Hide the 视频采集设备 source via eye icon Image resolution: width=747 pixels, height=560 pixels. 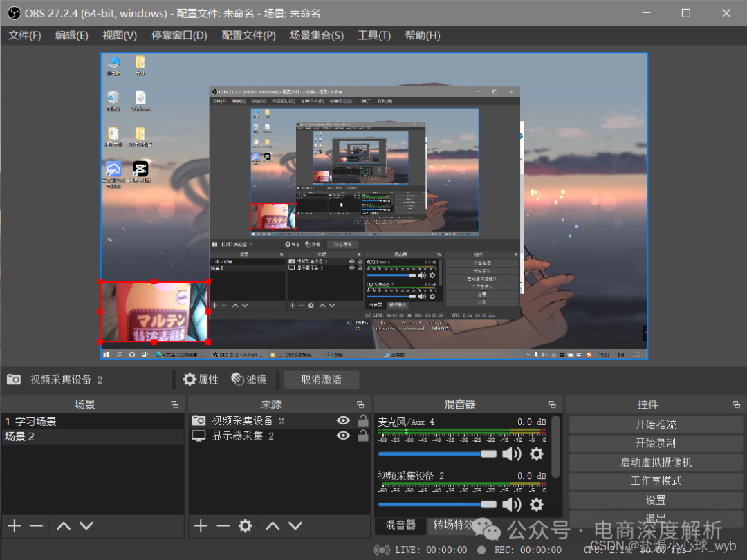tap(343, 420)
